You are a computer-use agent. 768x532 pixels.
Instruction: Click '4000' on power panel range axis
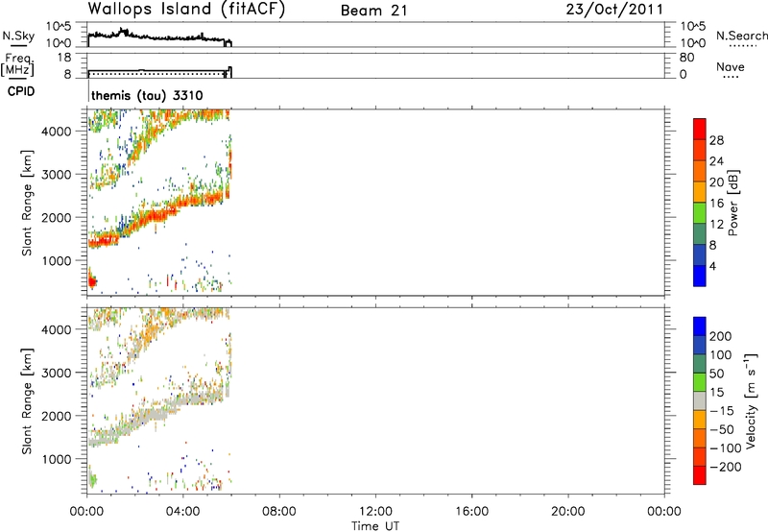[x=57, y=132]
